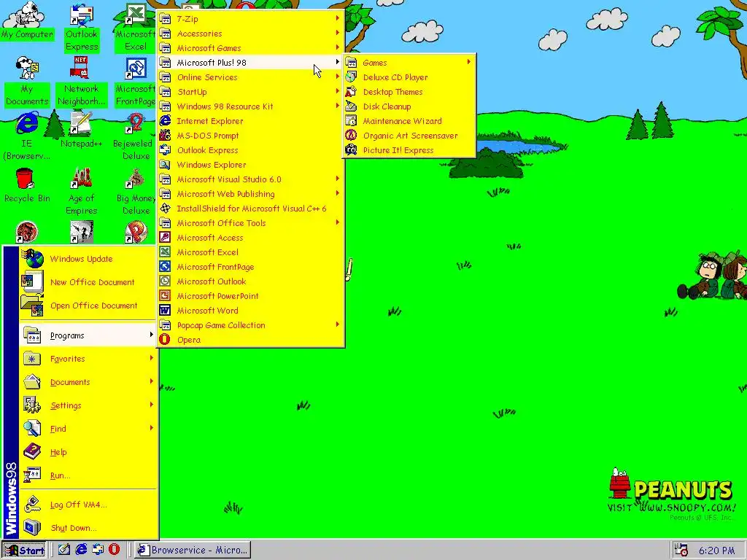The image size is (747, 560).
Task: Launch Windows Explorer
Action: 251,165
